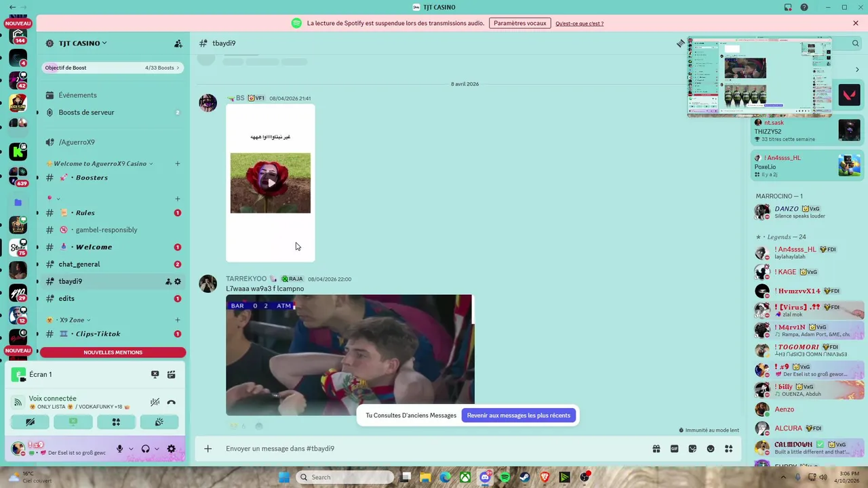Open DANZO in member list

(x=807, y=211)
